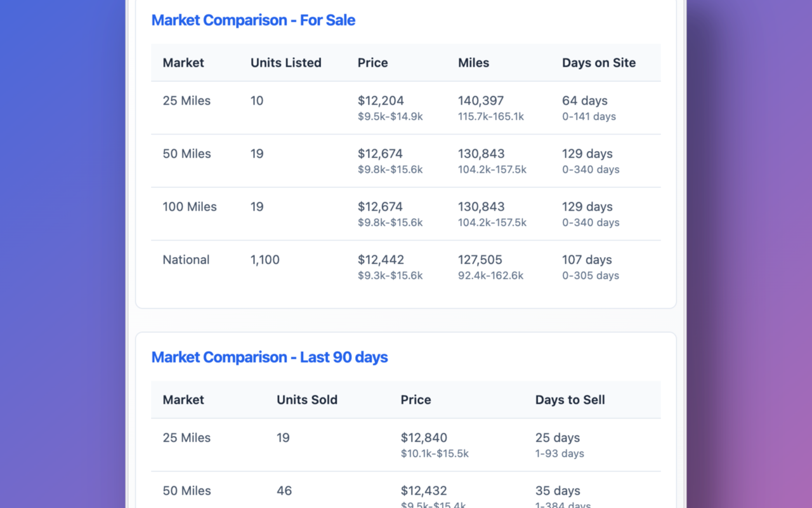The image size is (812, 508).
Task: Select the National mileage '127,505'
Action: pyautogui.click(x=480, y=260)
